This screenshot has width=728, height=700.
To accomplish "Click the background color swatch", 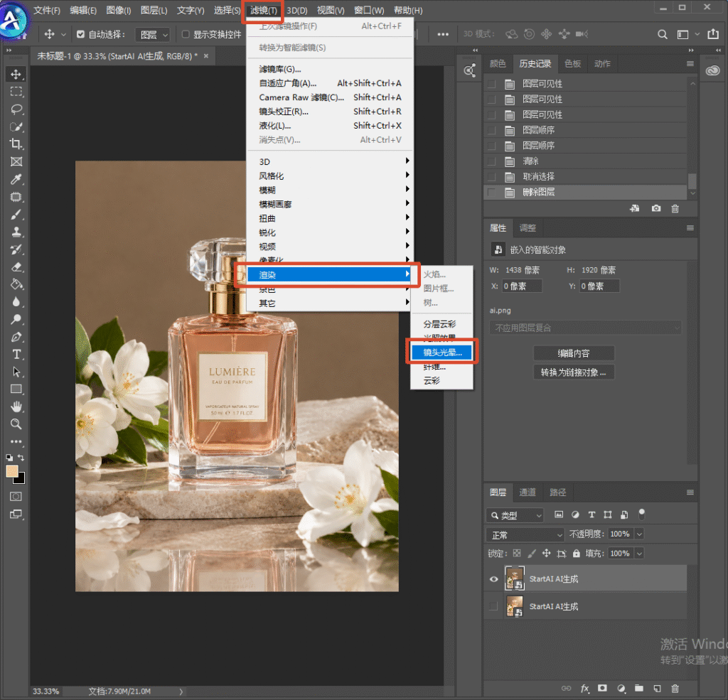I will click(21, 480).
